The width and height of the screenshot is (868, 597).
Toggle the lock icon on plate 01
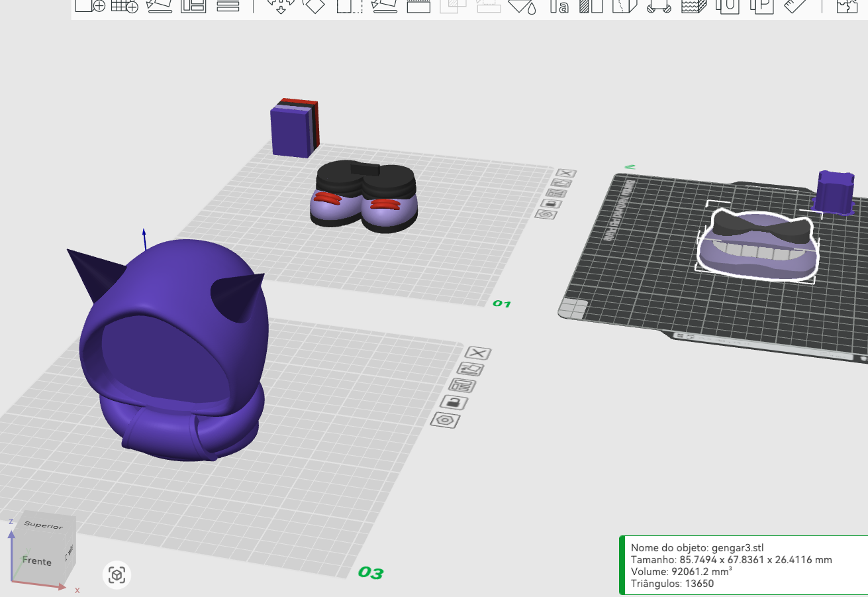[551, 203]
